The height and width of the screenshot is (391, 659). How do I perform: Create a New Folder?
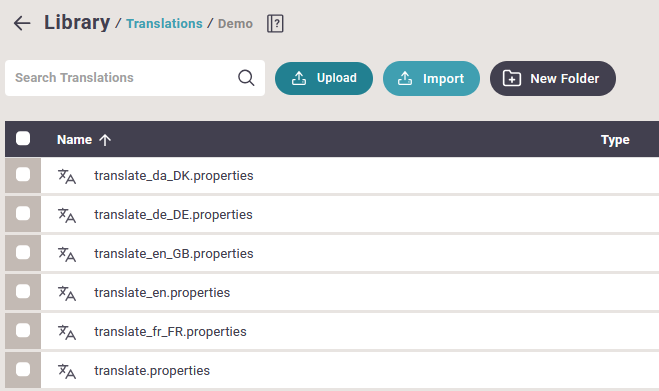pos(553,79)
